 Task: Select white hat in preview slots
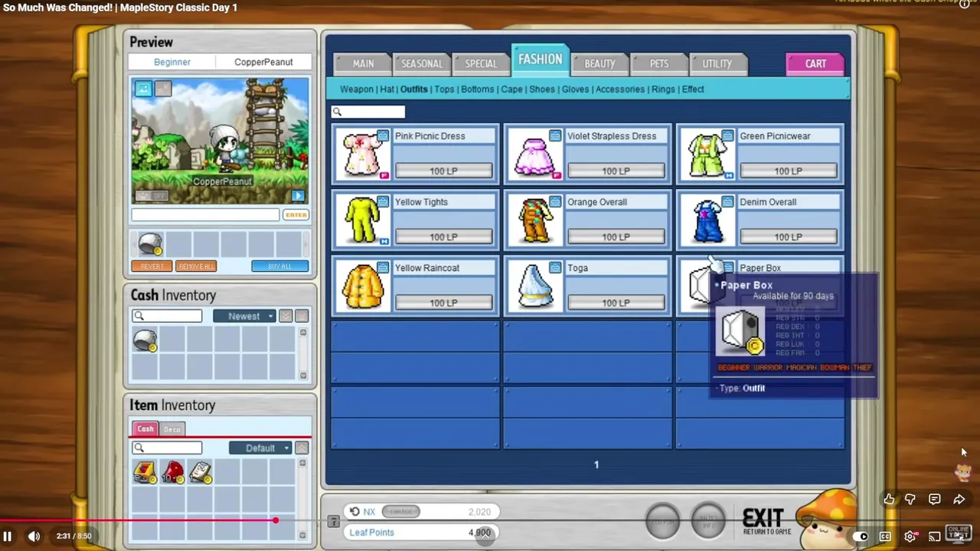[x=150, y=244]
